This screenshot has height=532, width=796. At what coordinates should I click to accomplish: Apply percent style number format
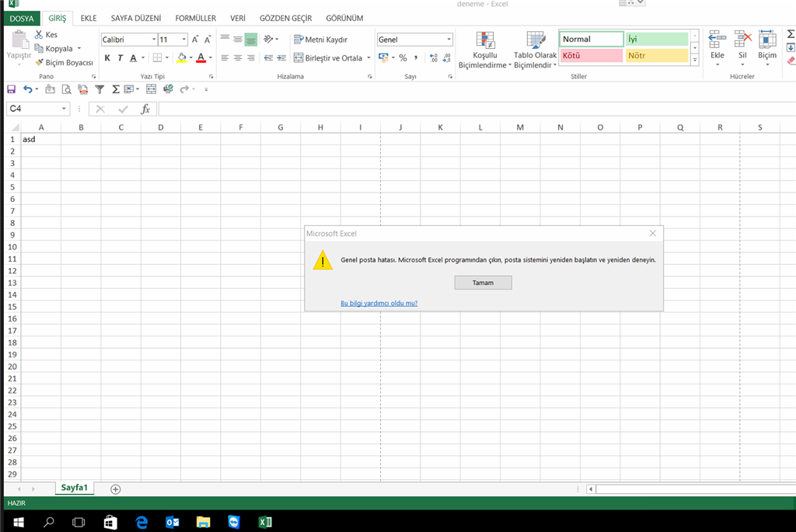pos(403,57)
